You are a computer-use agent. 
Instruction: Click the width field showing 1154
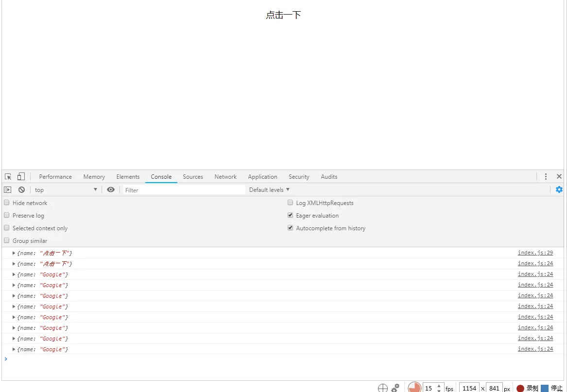(x=469, y=388)
